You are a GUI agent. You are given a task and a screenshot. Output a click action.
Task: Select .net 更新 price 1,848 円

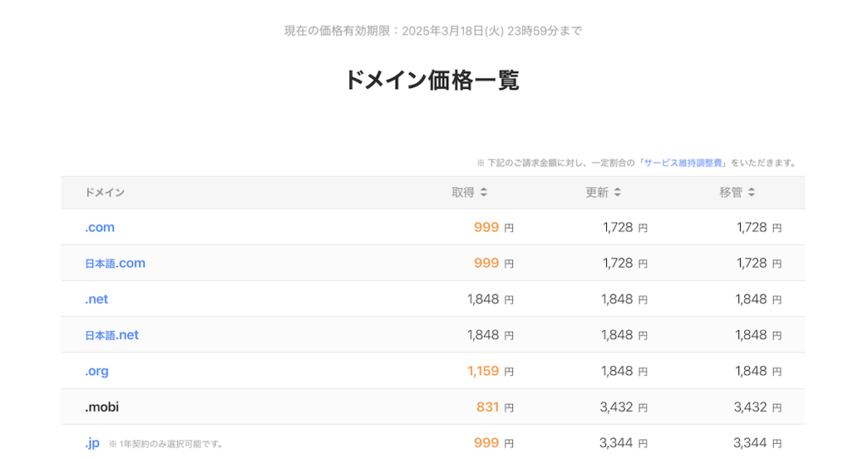(625, 299)
